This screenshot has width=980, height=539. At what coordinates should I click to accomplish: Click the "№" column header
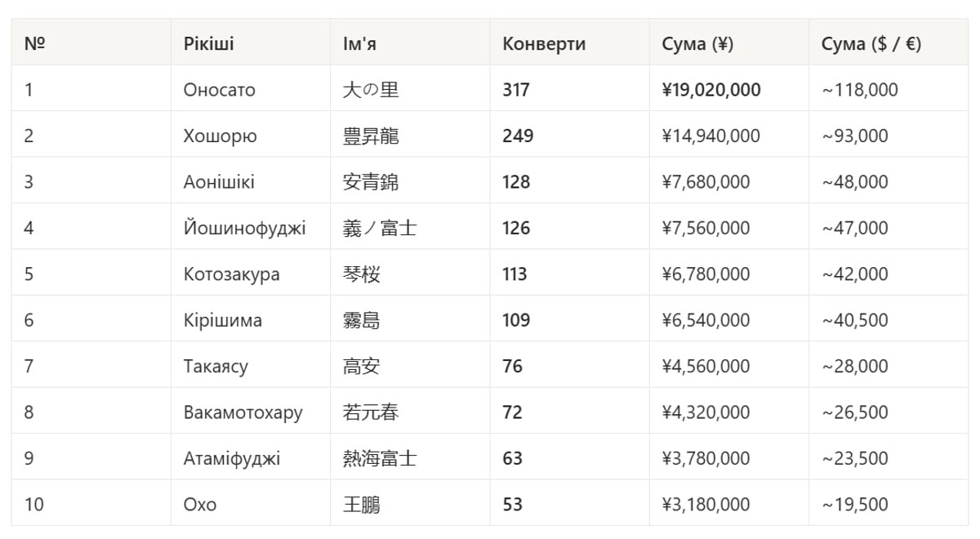[x=34, y=44]
